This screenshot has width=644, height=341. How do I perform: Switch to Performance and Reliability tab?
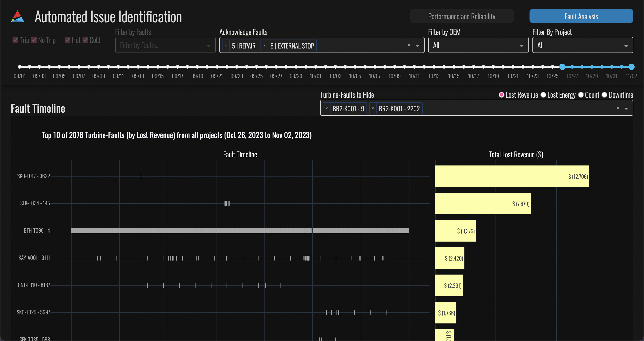click(462, 16)
